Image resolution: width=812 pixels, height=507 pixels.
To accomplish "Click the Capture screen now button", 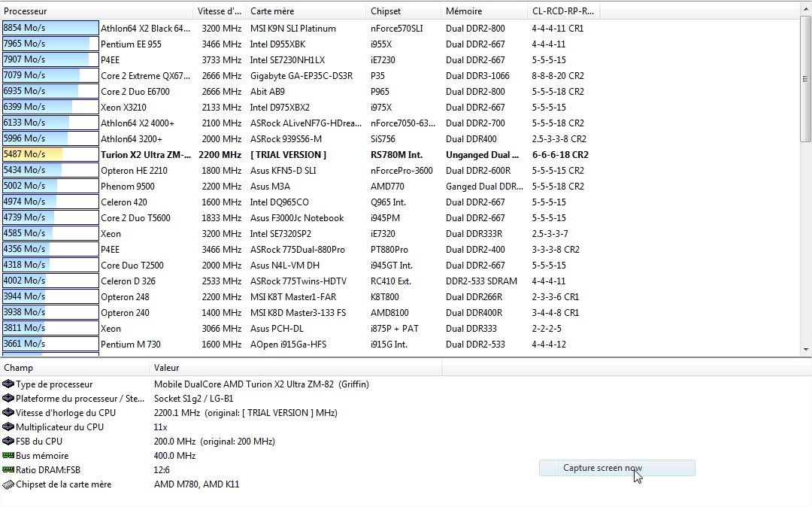I will 617,468.
